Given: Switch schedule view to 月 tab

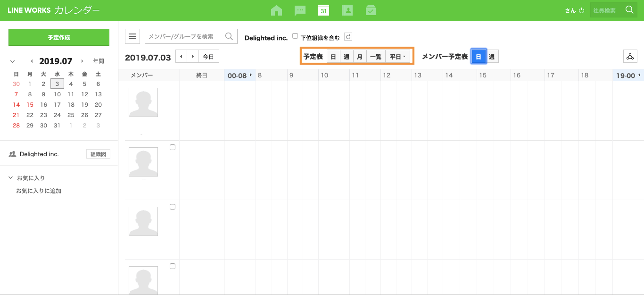Looking at the screenshot, I should tap(360, 57).
